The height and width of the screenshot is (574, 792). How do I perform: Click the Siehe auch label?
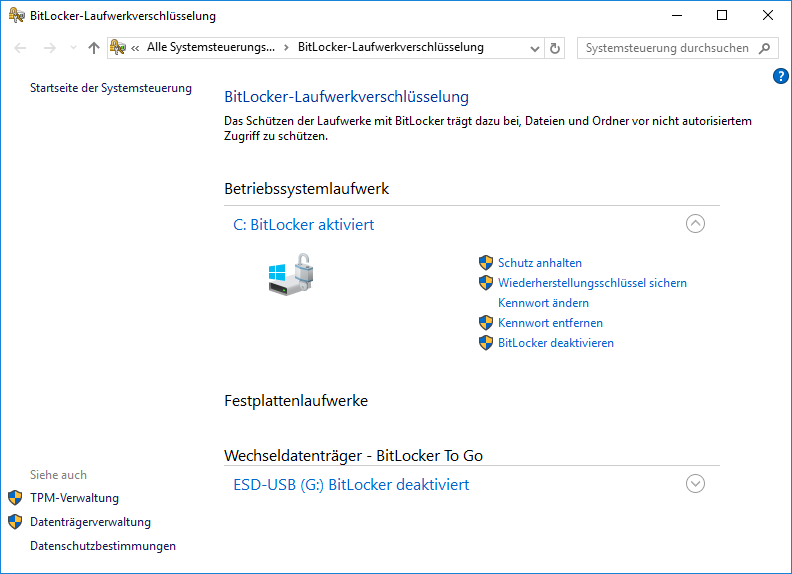tap(58, 474)
